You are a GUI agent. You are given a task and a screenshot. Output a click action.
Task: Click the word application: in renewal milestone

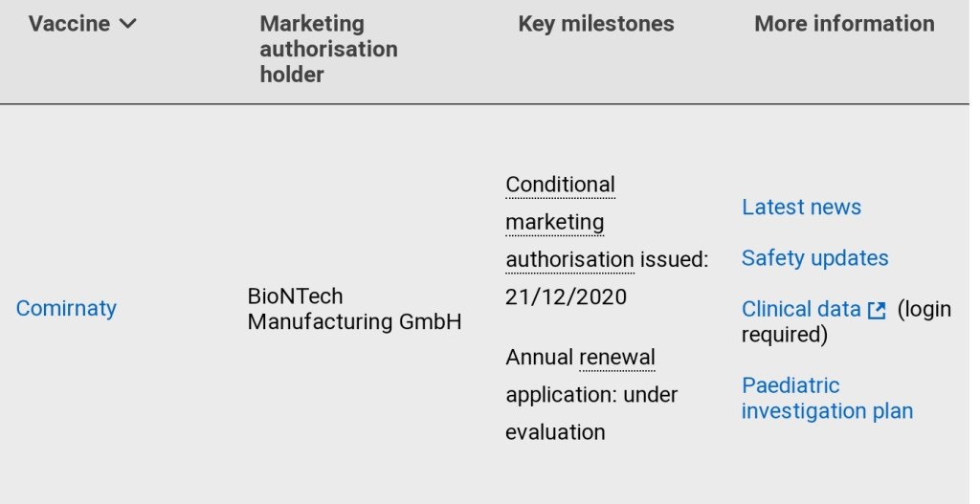[561, 395]
